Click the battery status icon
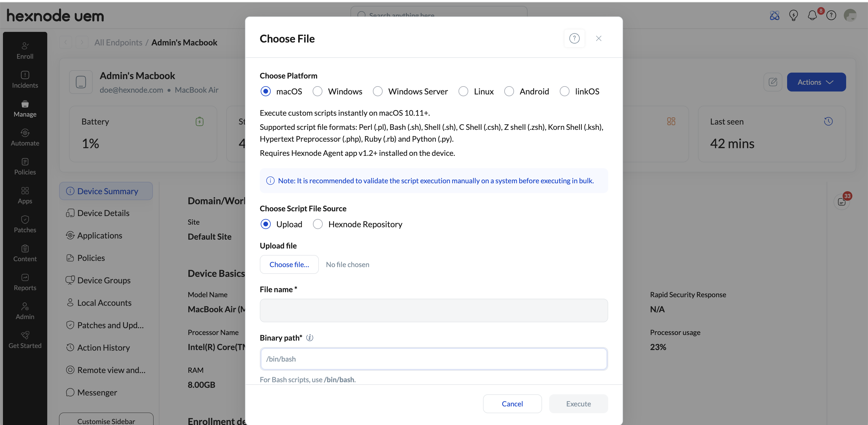The image size is (868, 425). (x=200, y=121)
